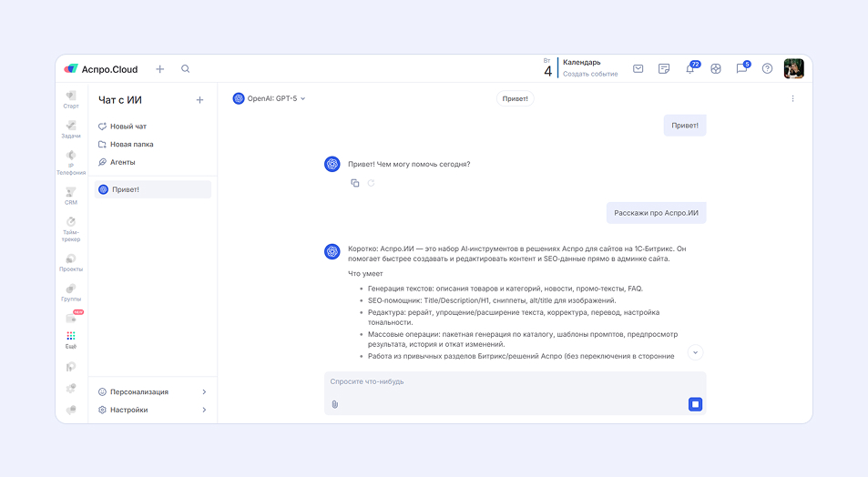The width and height of the screenshot is (868, 477).
Task: Click the plus icon next to Аспро.Cloud
Action: click(160, 69)
